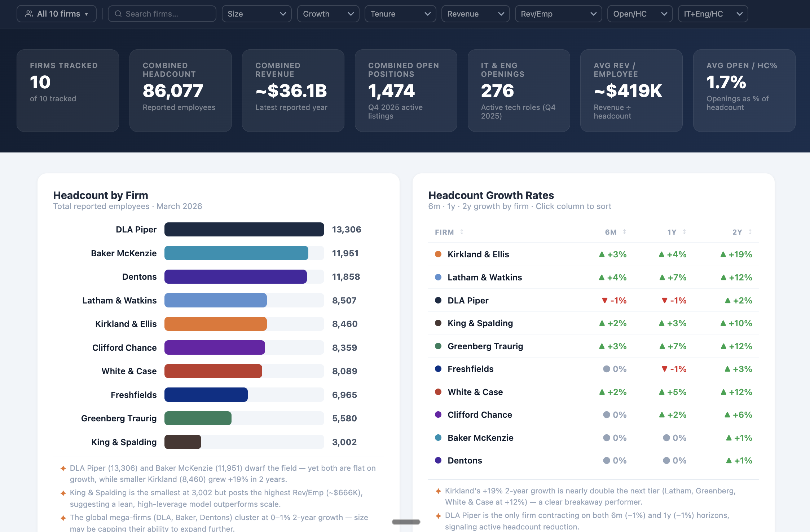Click Kirkland & Ellis +19% 2Y value
This screenshot has width=810, height=532.
coord(736,254)
